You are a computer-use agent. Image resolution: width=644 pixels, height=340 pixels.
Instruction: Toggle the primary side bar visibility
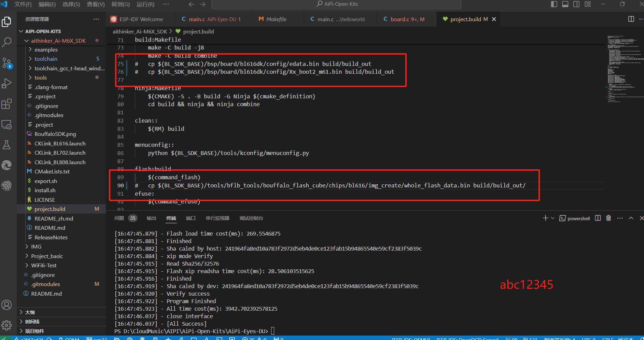pos(554,4)
